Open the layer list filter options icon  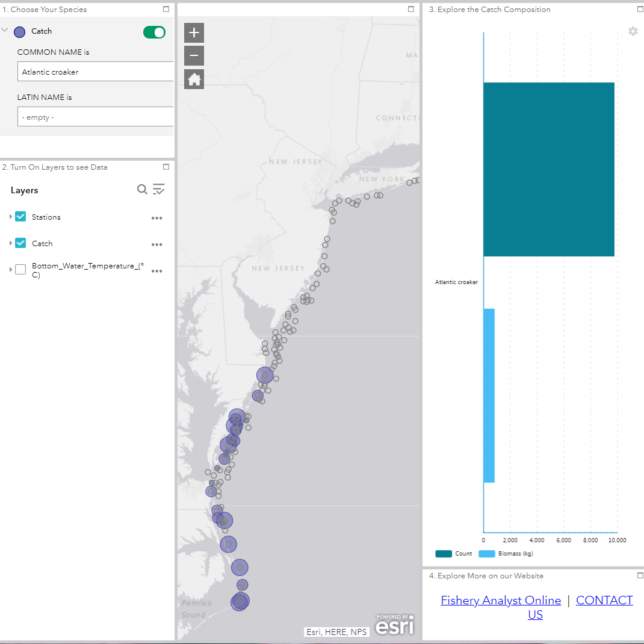coord(159,190)
